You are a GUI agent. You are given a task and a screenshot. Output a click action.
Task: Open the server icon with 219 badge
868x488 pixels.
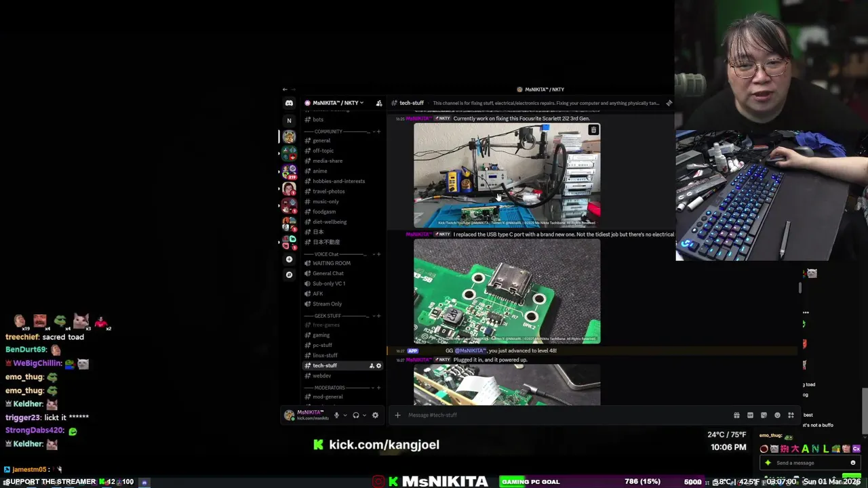tap(289, 171)
